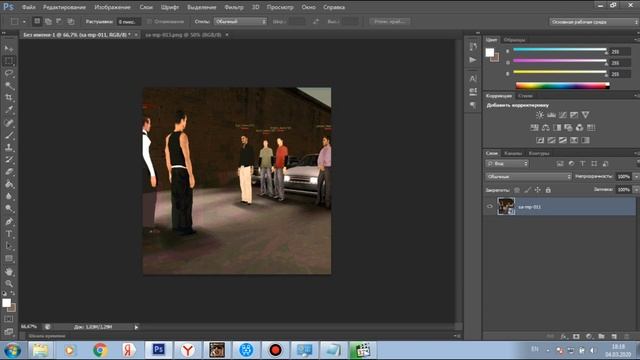The image size is (640, 360).
Task: Select the Eraser tool
Action: coord(9,172)
